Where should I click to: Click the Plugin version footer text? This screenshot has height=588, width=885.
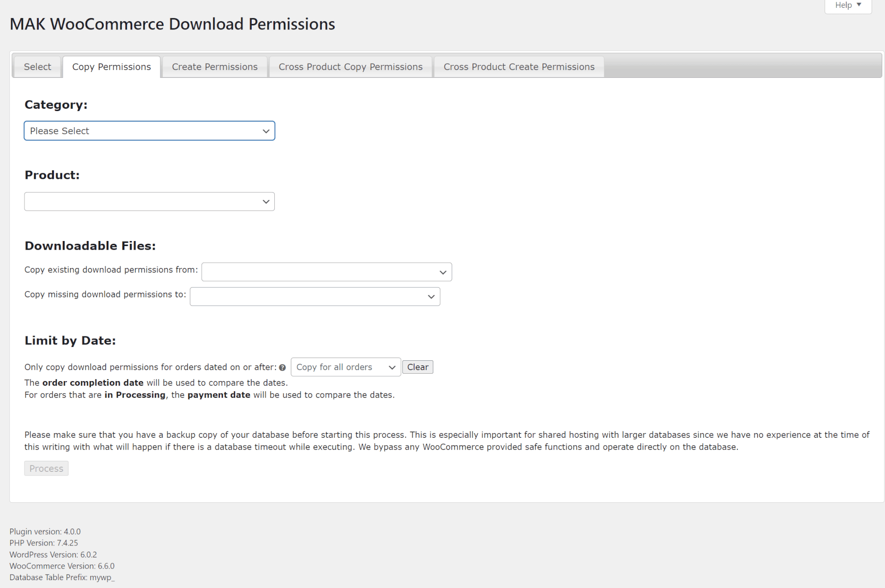[x=45, y=531]
